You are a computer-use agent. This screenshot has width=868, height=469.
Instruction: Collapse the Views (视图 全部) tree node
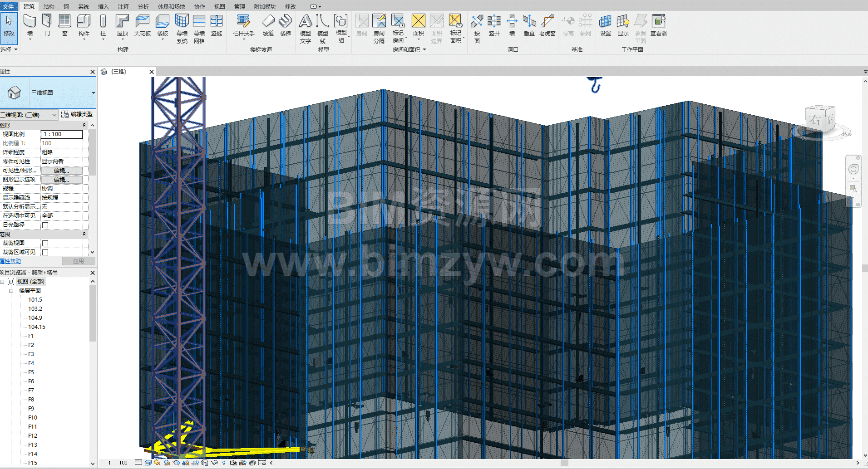tap(2, 282)
